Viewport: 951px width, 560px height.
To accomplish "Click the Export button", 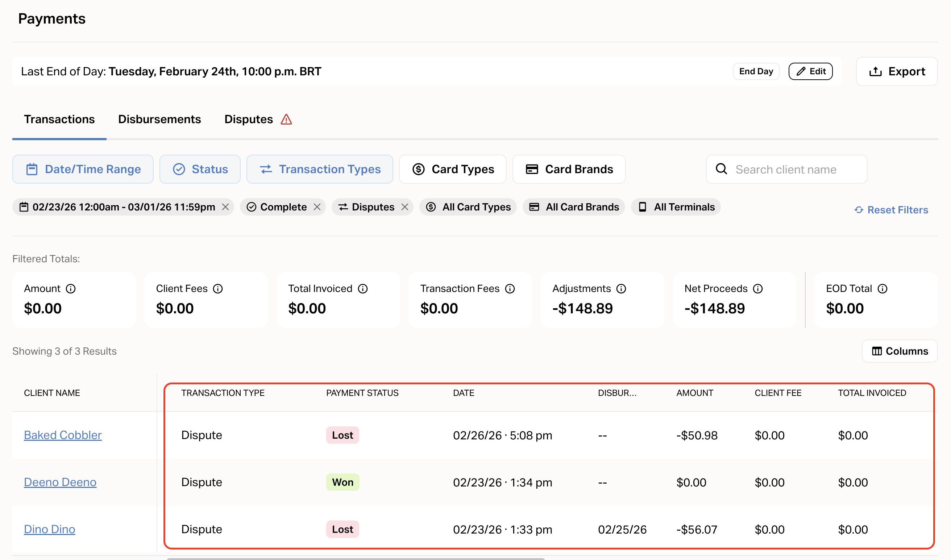I will (x=897, y=71).
